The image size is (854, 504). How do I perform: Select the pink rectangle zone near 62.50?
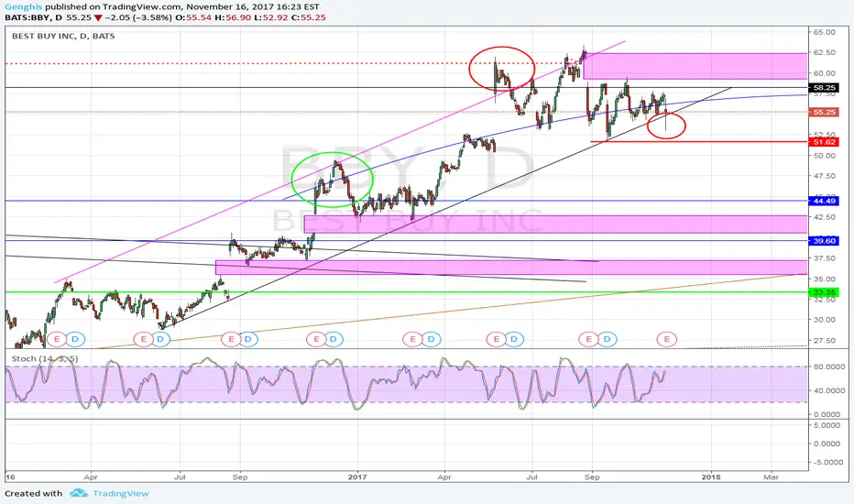(x=695, y=66)
